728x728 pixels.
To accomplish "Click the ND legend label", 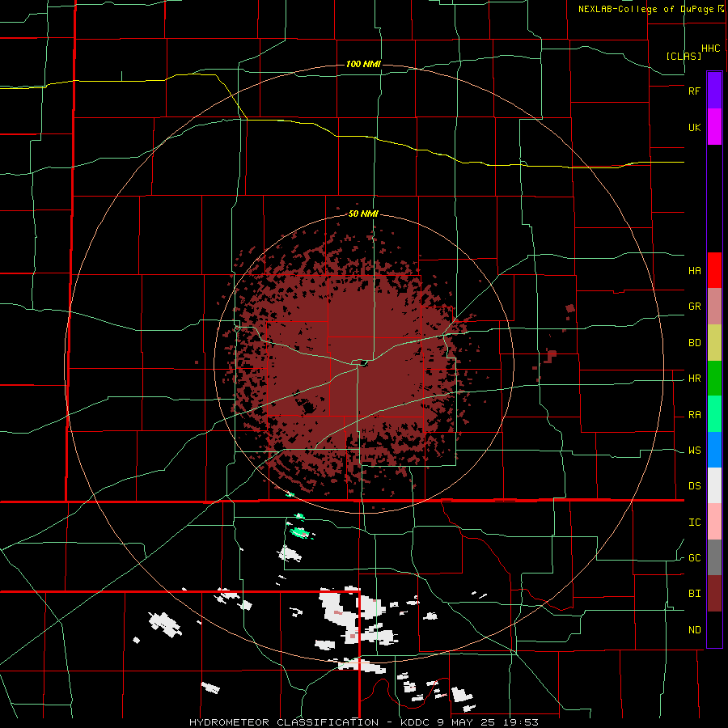I will pos(694,630).
